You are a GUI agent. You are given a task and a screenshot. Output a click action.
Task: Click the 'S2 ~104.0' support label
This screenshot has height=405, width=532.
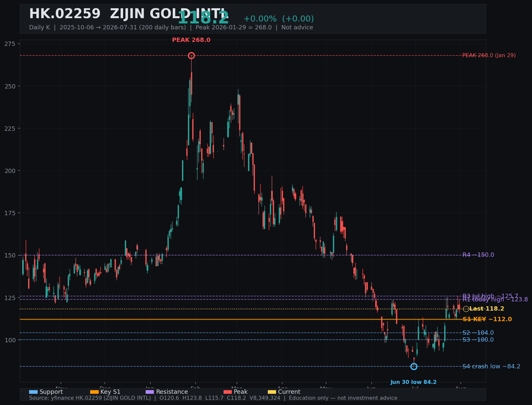pos(478,333)
